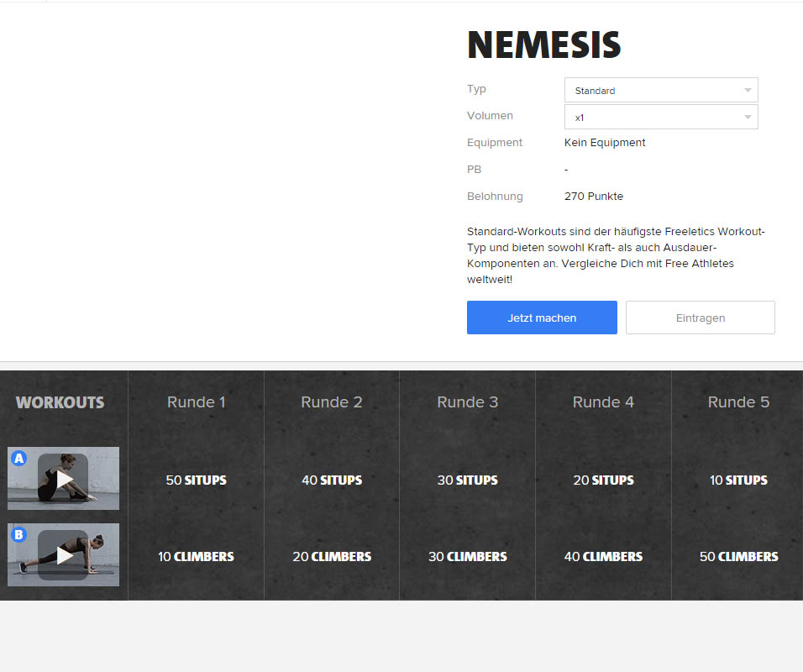Select the Situps video play icon
Viewport: 803px width, 672px height.
point(63,480)
